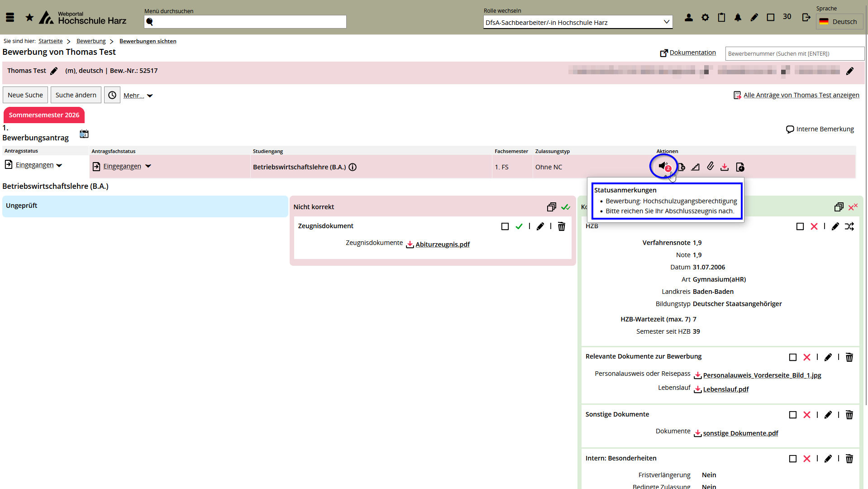Click the Bewerbernummer search field
Screen dimensions: 868x489
coord(794,53)
